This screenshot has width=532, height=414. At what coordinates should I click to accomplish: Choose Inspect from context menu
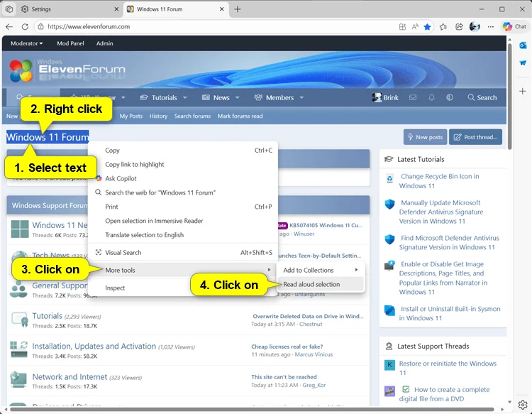point(183,288)
